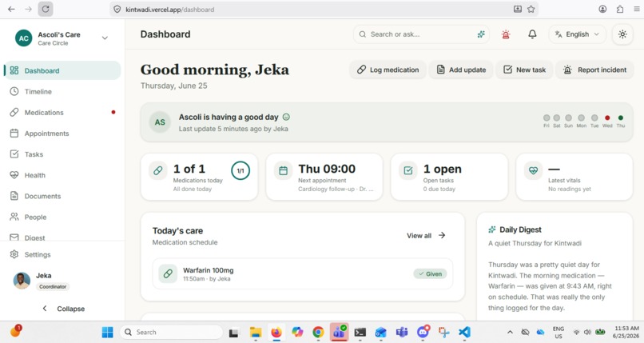Go to the Medications page
Image resolution: width=644 pixels, height=343 pixels.
[62, 113]
